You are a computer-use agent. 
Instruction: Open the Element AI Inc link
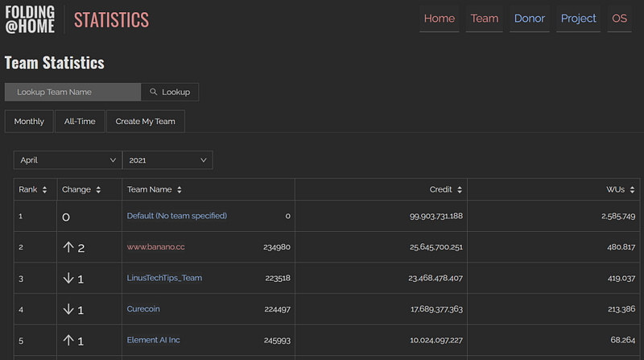[153, 340]
